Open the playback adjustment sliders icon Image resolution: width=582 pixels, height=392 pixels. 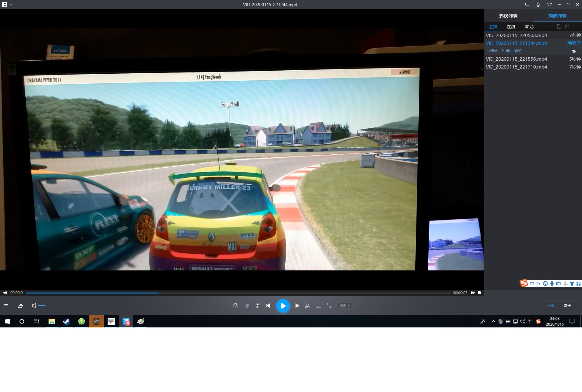click(x=258, y=306)
